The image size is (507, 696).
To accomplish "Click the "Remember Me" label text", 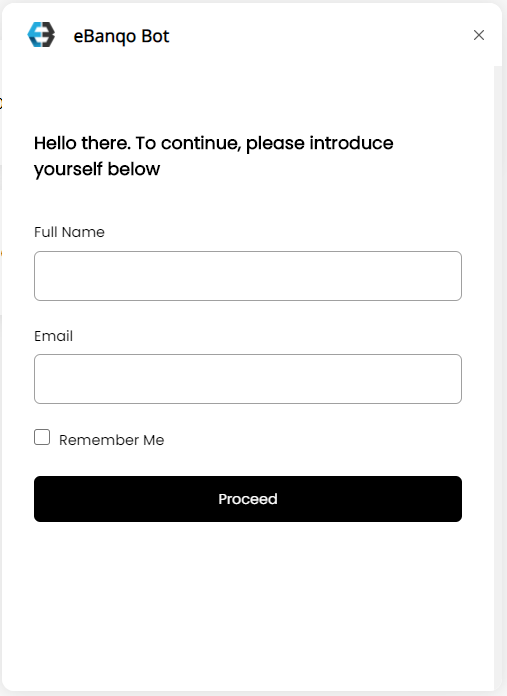I will point(111,440).
